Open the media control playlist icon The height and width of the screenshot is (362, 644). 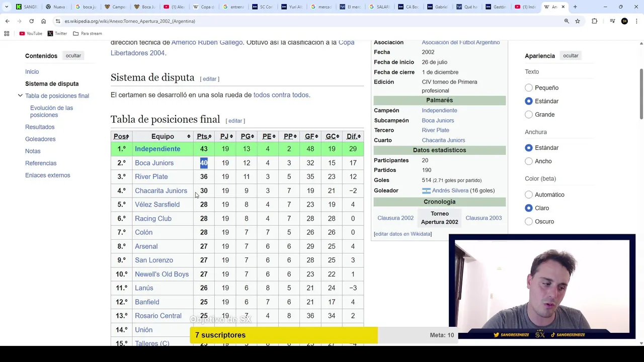click(x=612, y=21)
